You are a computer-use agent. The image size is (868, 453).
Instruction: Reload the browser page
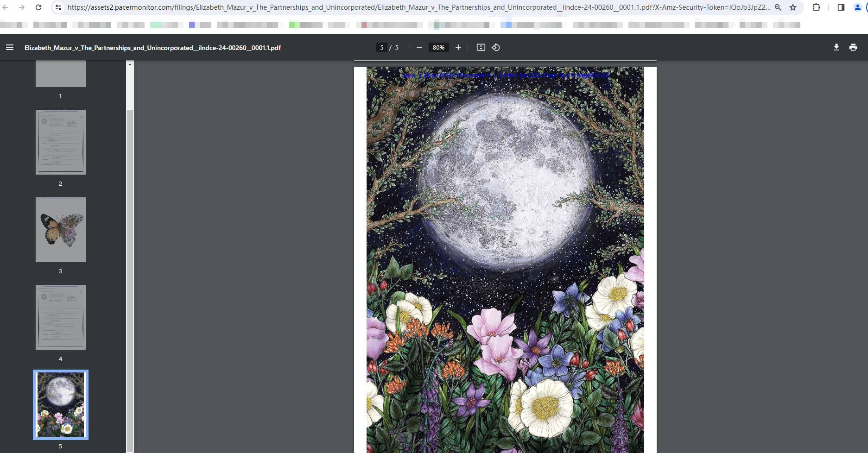[x=38, y=7]
